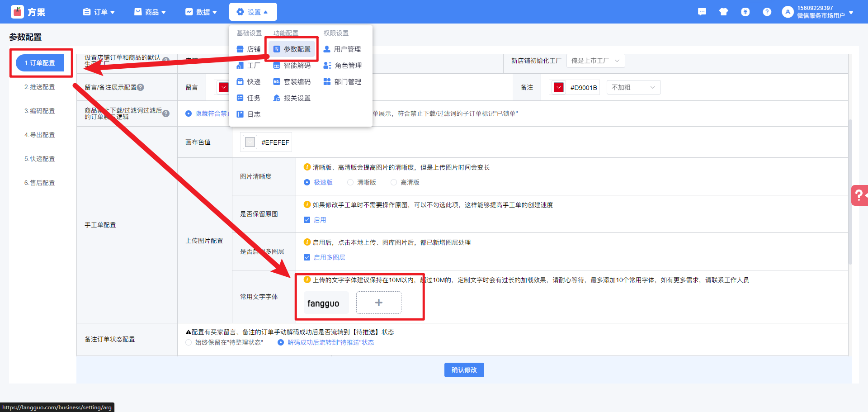Open 报关设置 in settings dropdown
This screenshot has width=868, height=412.
click(x=292, y=98)
